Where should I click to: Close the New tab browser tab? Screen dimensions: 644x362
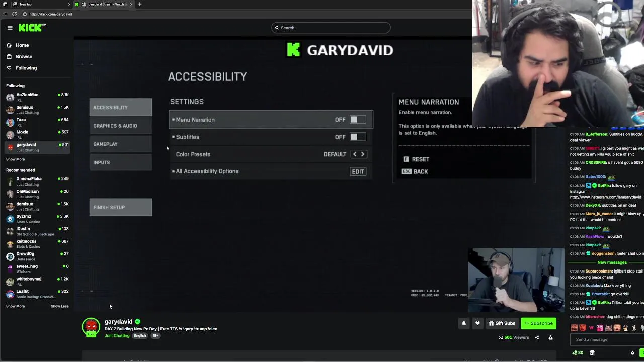click(x=69, y=4)
